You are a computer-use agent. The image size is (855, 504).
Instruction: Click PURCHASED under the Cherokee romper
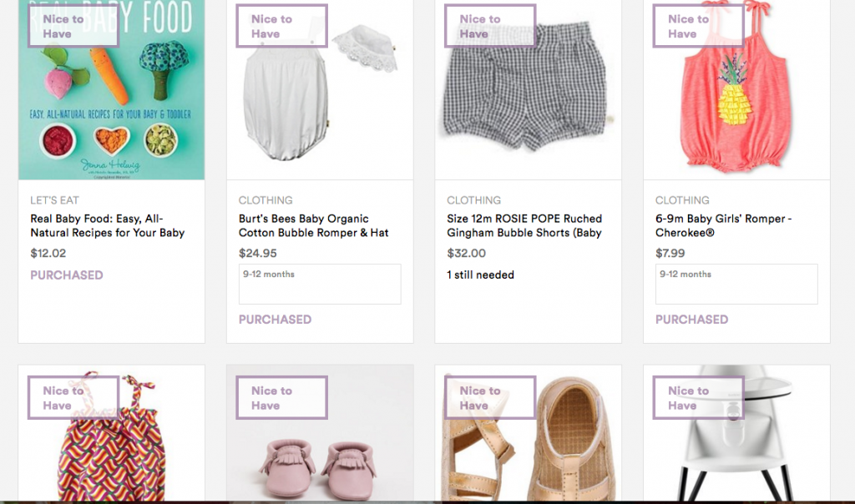pos(691,320)
